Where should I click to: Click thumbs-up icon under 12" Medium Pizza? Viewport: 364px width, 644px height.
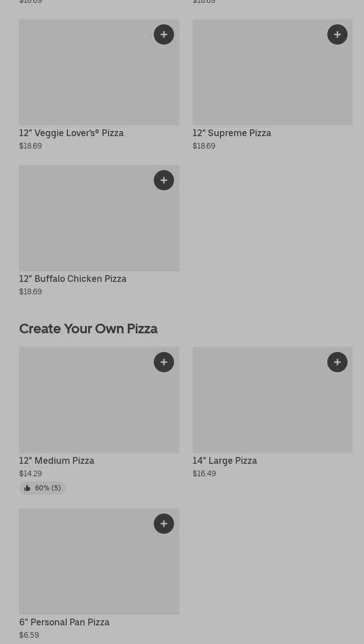pyautogui.click(x=27, y=488)
